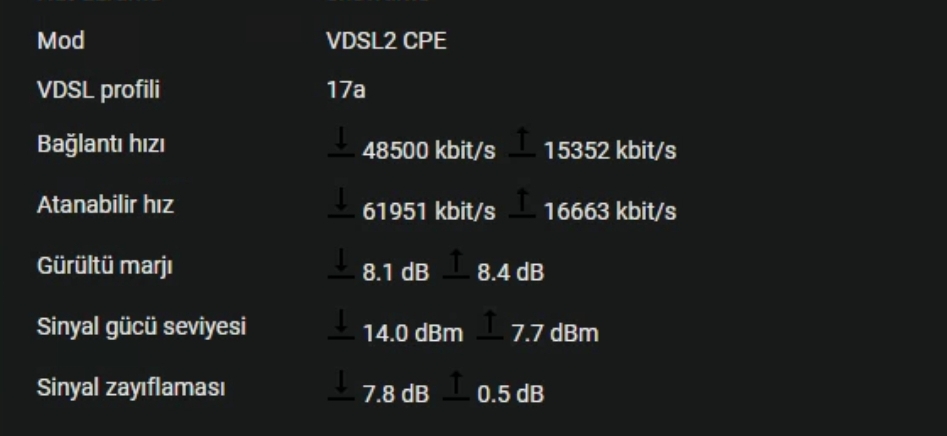The image size is (947, 436).
Task: Click the Sinyal zayıflaması label
Action: click(131, 387)
